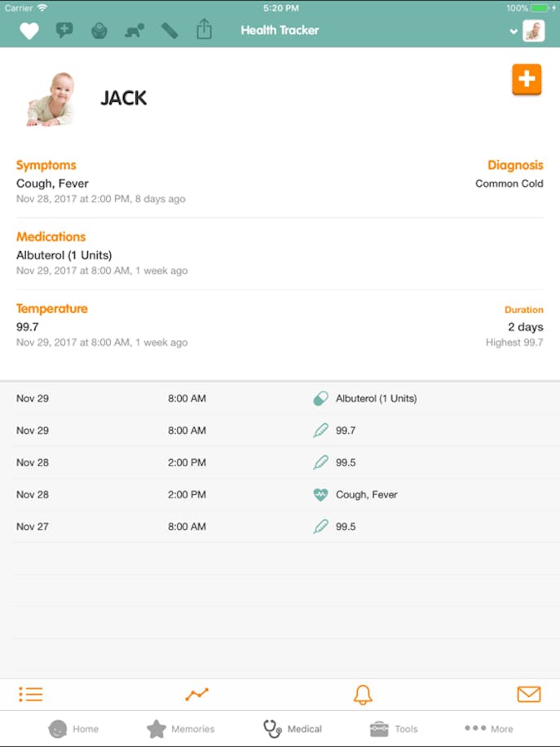Open reminders bell icon
Screen dimensions: 560x747
[363, 695]
